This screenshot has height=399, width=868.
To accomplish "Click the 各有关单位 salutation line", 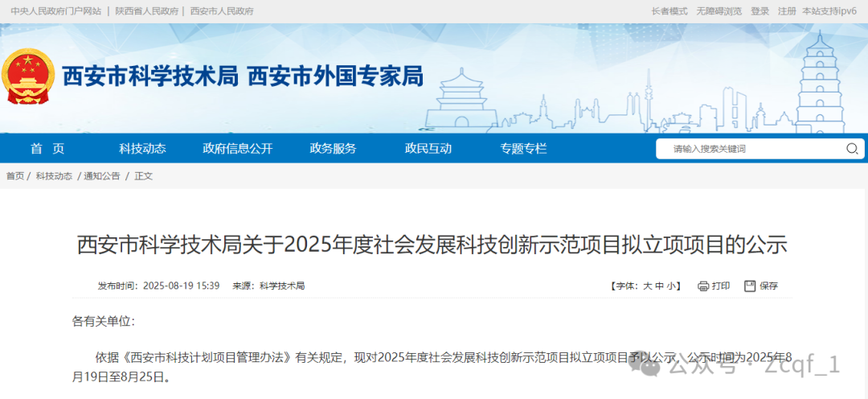I will (x=104, y=322).
